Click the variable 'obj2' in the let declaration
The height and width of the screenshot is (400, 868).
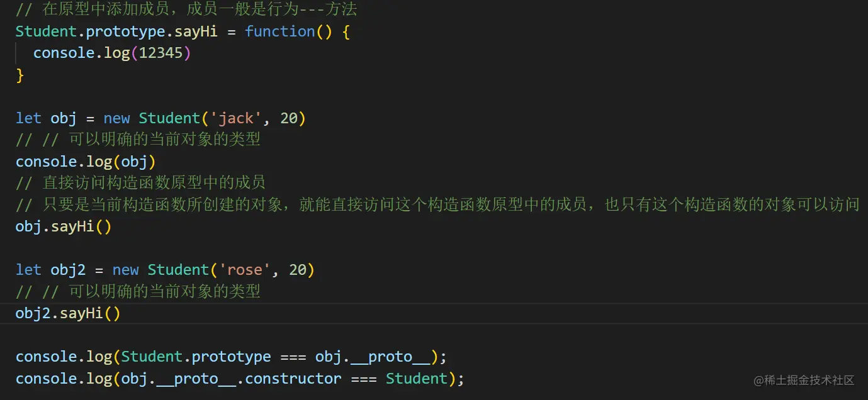point(68,270)
